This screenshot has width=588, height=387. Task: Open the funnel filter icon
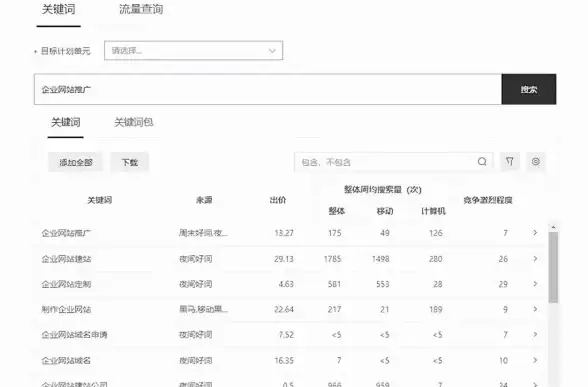point(510,162)
